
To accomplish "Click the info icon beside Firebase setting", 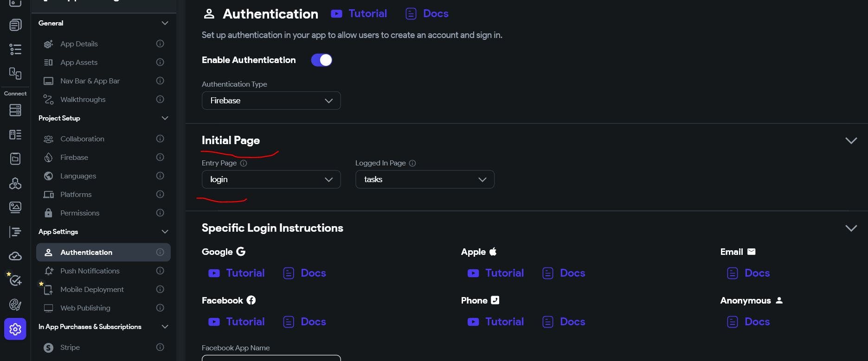I will coord(160,157).
